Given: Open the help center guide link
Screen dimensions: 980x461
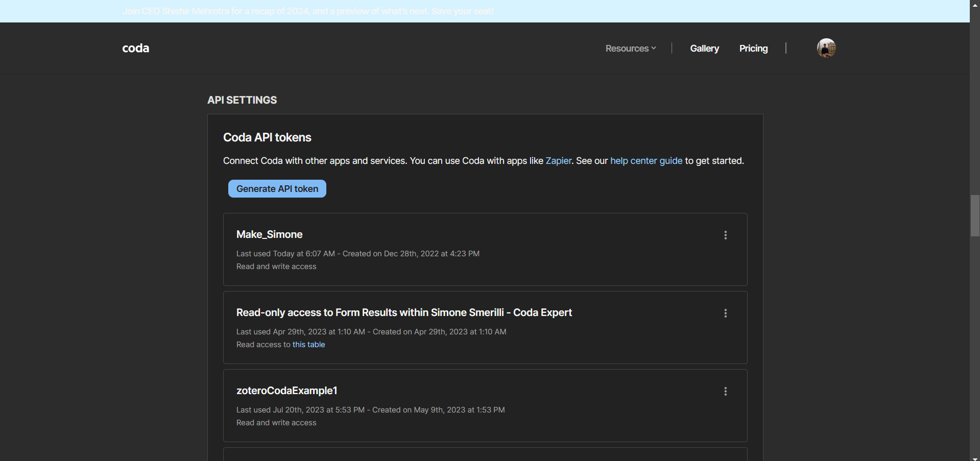Looking at the screenshot, I should tap(646, 161).
